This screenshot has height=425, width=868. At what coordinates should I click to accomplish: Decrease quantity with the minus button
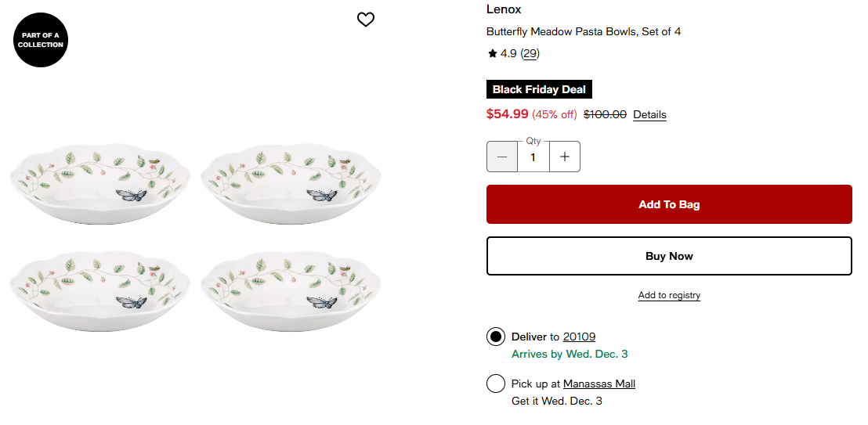click(502, 157)
